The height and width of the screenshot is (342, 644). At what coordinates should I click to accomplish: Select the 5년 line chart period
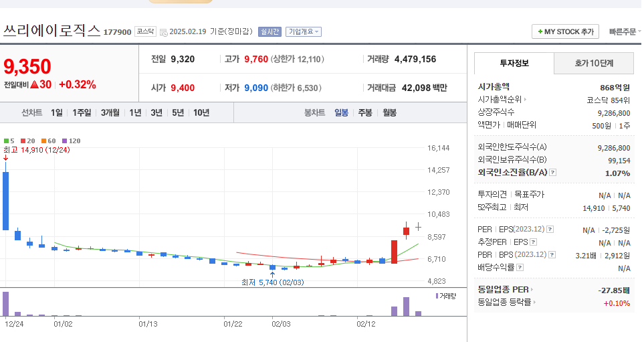[x=178, y=112]
